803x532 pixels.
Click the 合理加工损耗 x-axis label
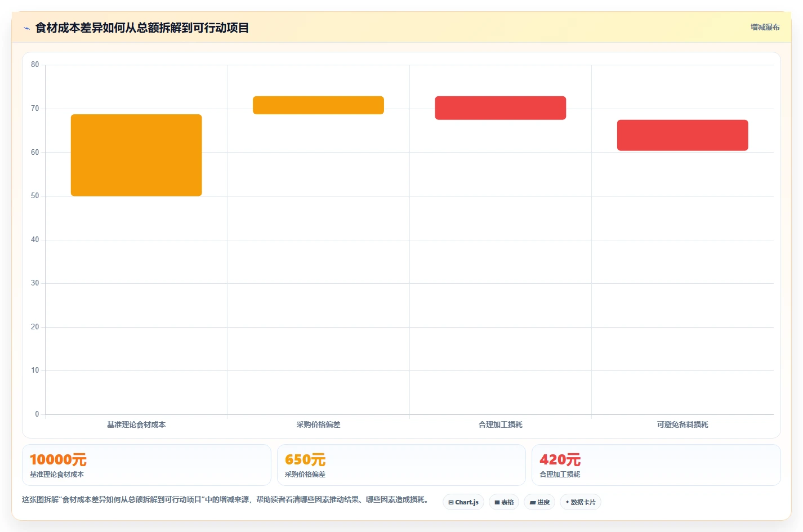click(501, 424)
